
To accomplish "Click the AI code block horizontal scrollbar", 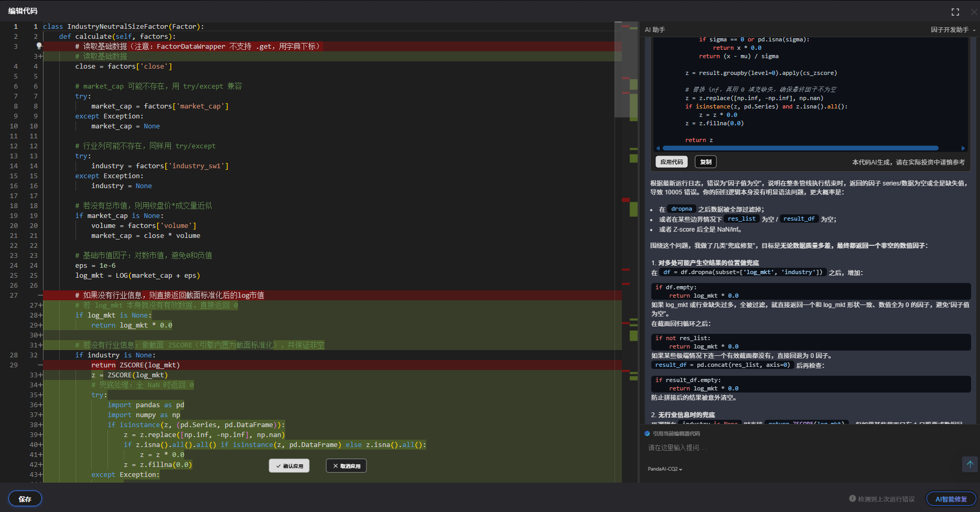I will [x=800, y=148].
